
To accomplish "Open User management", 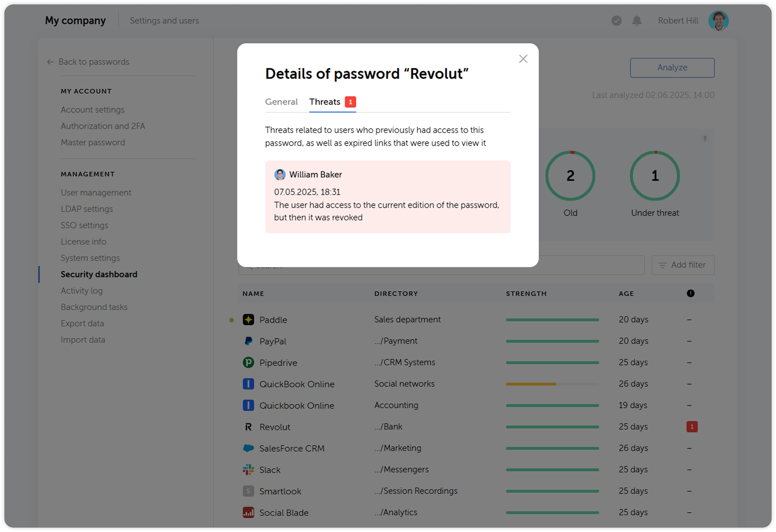I will tap(96, 193).
